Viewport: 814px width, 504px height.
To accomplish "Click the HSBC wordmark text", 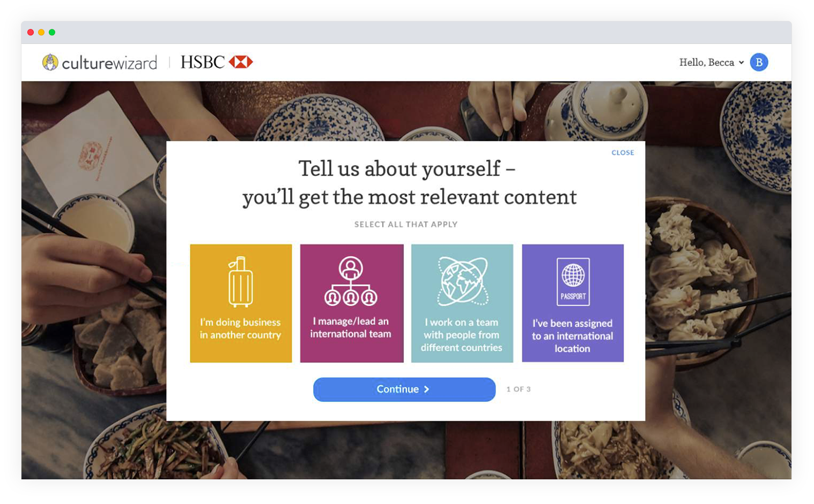I will (202, 62).
